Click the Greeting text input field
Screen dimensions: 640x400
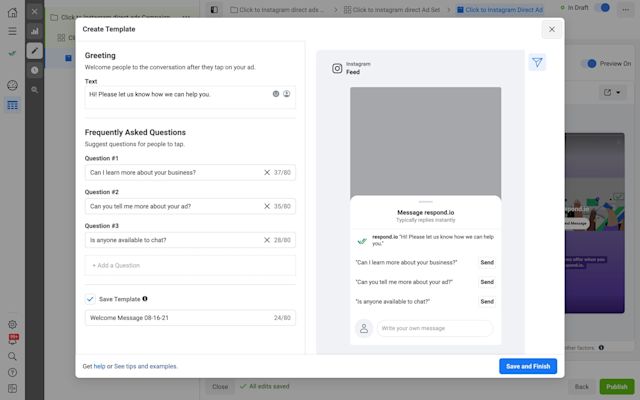(190, 97)
